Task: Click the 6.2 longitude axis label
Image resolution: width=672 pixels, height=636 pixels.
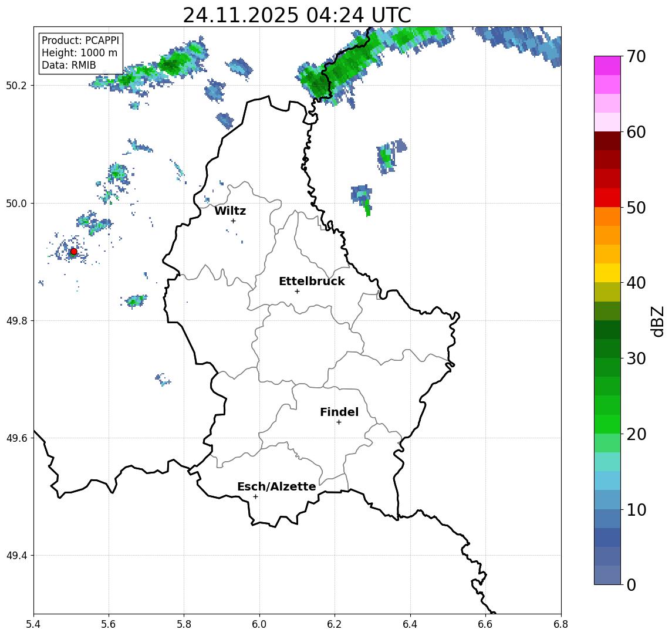Action: click(x=335, y=624)
